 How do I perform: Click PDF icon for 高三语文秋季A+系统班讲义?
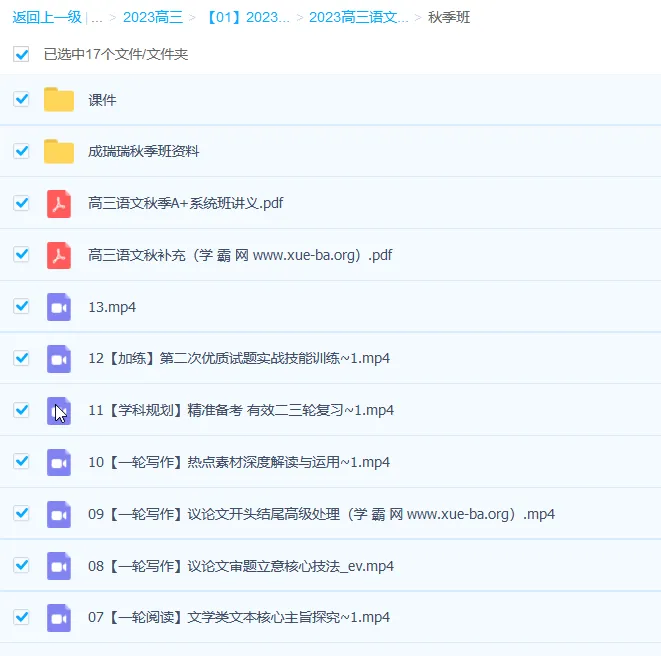coord(59,203)
